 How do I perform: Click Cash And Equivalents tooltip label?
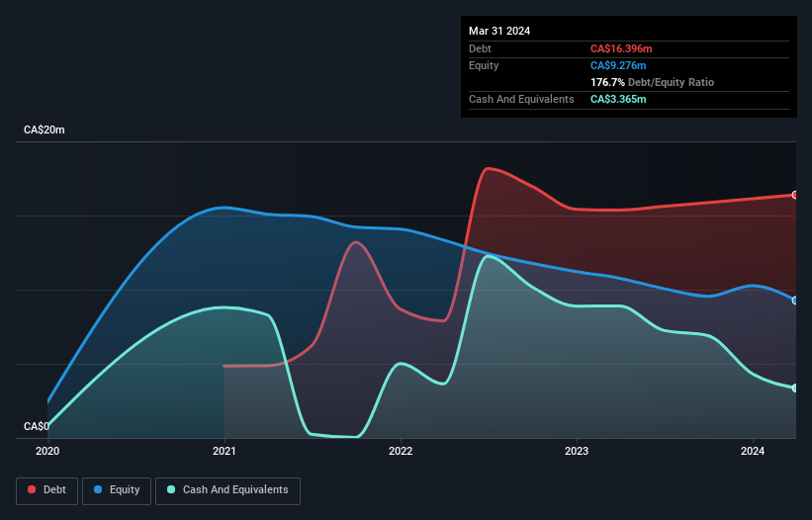click(521, 99)
